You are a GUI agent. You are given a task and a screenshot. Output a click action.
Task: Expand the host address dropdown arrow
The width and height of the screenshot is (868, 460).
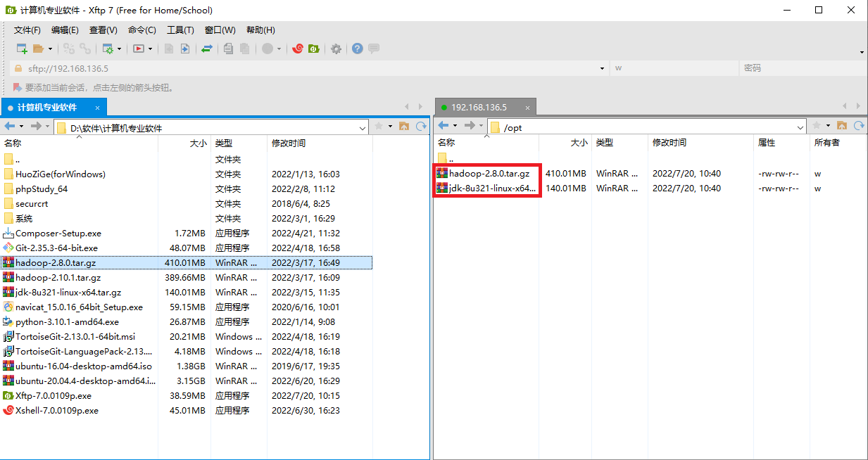coord(602,68)
